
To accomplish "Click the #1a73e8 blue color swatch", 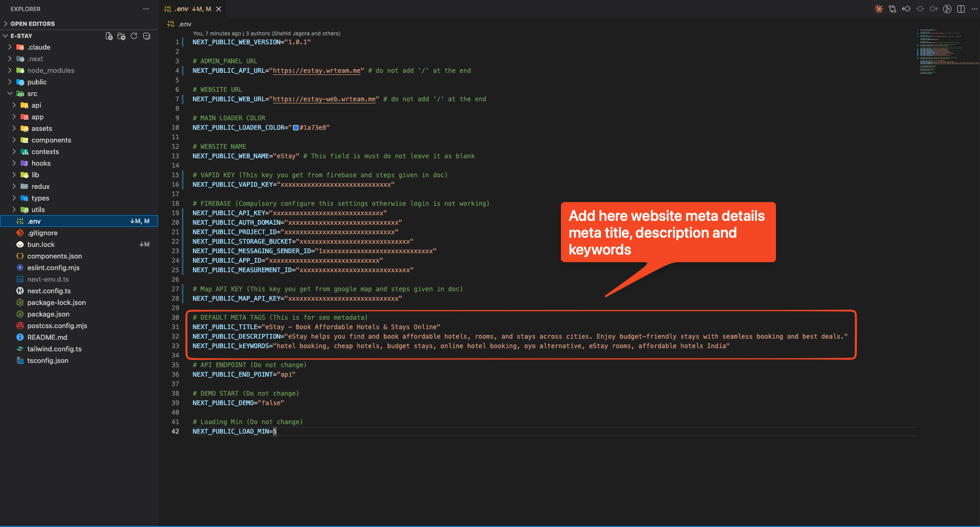I will 296,128.
